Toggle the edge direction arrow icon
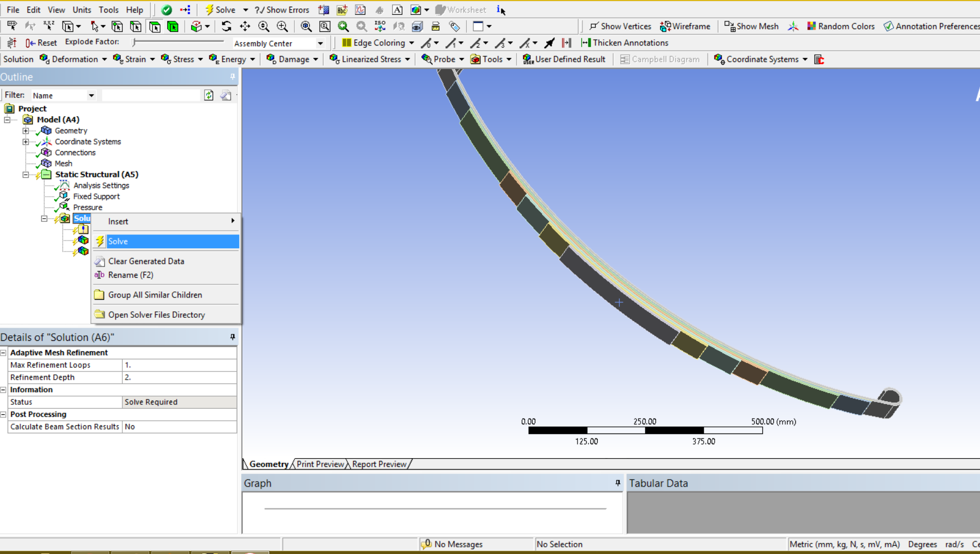This screenshot has width=980, height=554. 549,43
